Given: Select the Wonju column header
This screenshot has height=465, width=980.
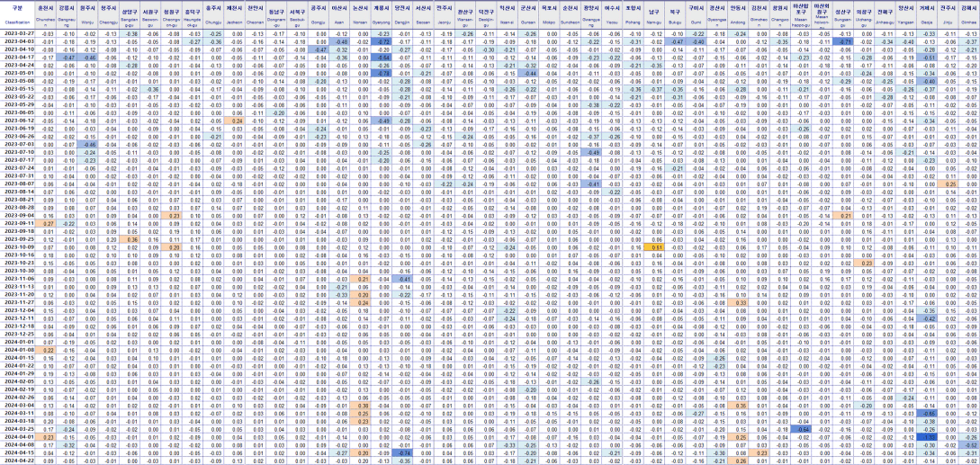Looking at the screenshot, I should coord(87,15).
